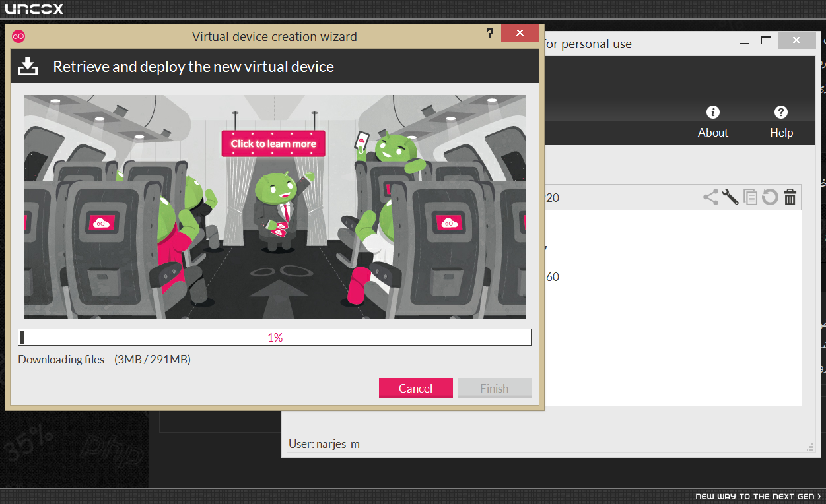This screenshot has height=504, width=826.
Task: Click the download progress bar at 1%
Action: coord(275,337)
